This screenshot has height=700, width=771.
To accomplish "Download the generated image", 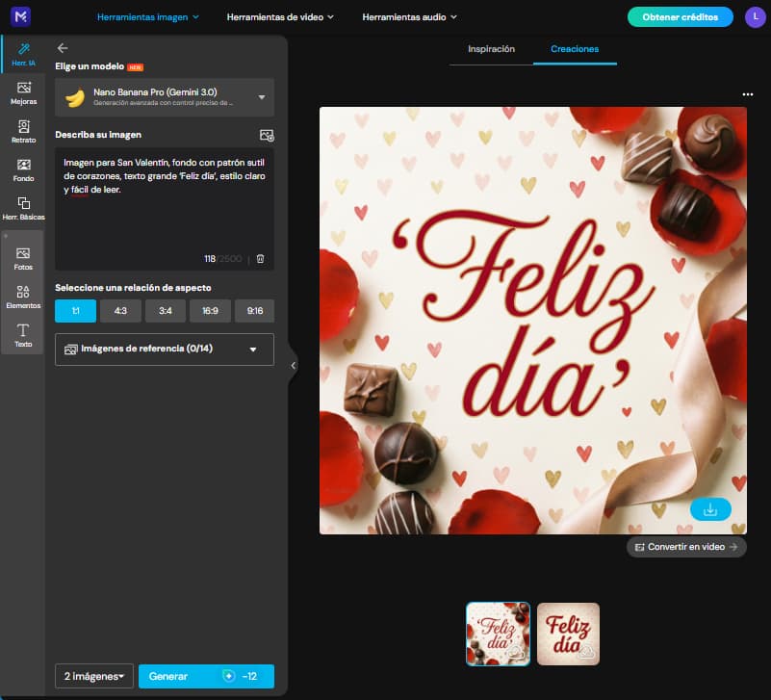I will [x=710, y=509].
